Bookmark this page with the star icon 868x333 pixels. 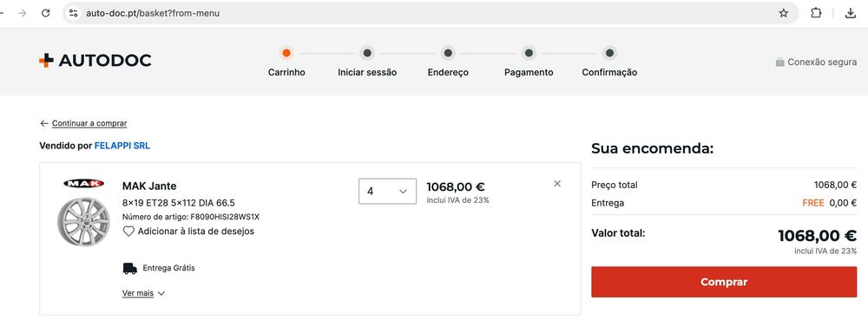(783, 13)
